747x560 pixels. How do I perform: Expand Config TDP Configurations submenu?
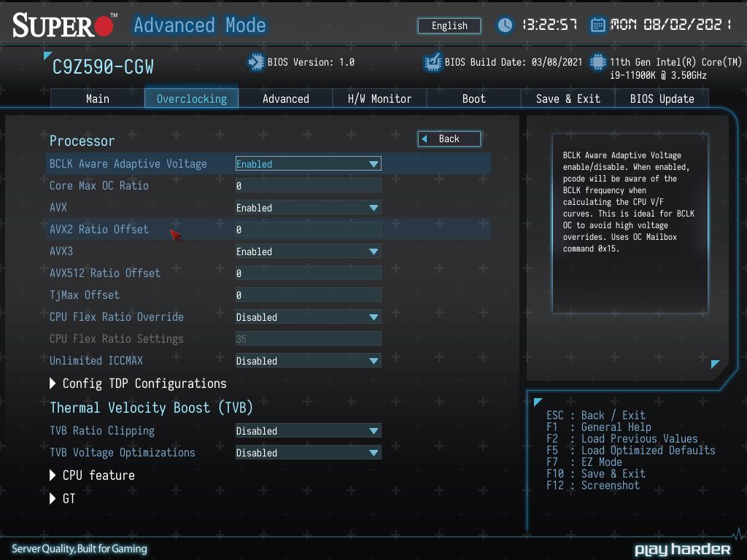pos(138,384)
